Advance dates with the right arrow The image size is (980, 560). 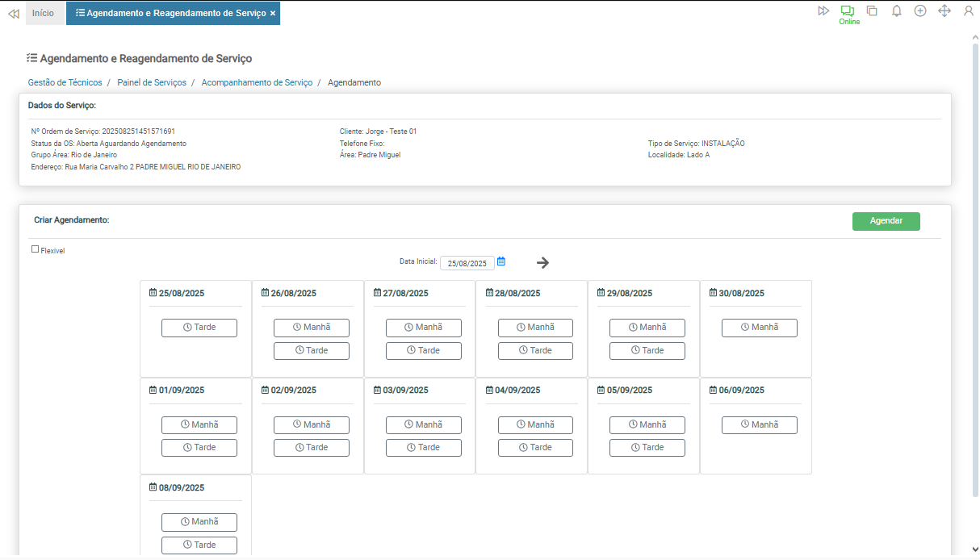click(x=542, y=262)
